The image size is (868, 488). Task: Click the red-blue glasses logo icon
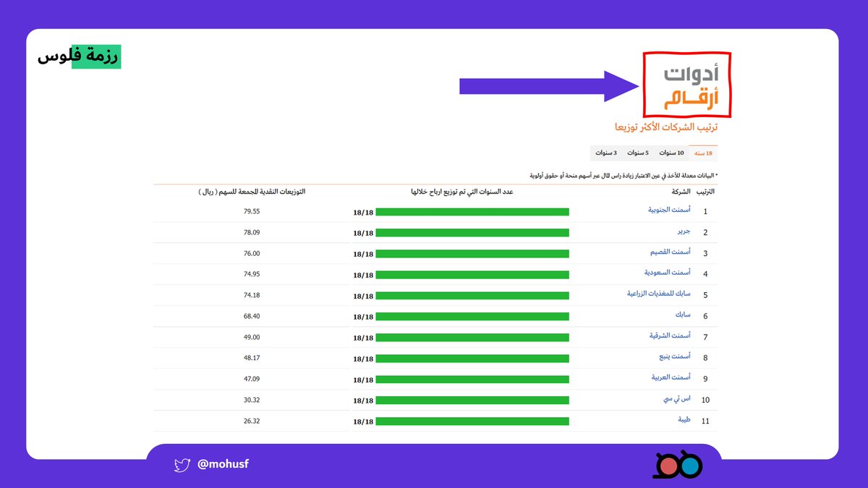pos(678,466)
